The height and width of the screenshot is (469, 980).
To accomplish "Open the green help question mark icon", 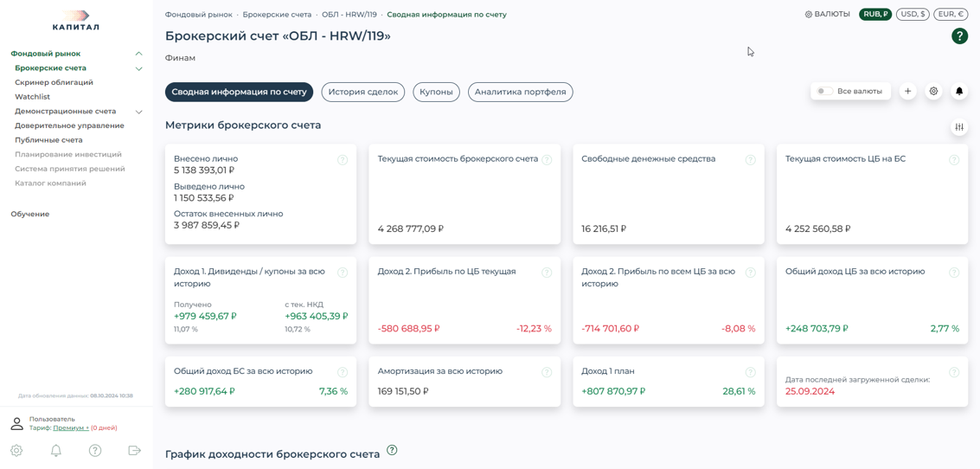I will coord(959,36).
